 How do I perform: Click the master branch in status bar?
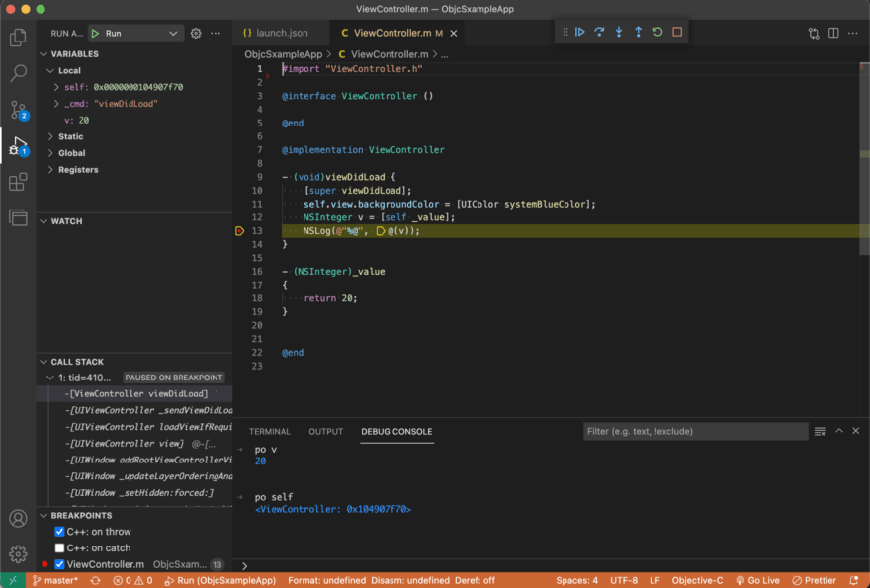(55, 580)
